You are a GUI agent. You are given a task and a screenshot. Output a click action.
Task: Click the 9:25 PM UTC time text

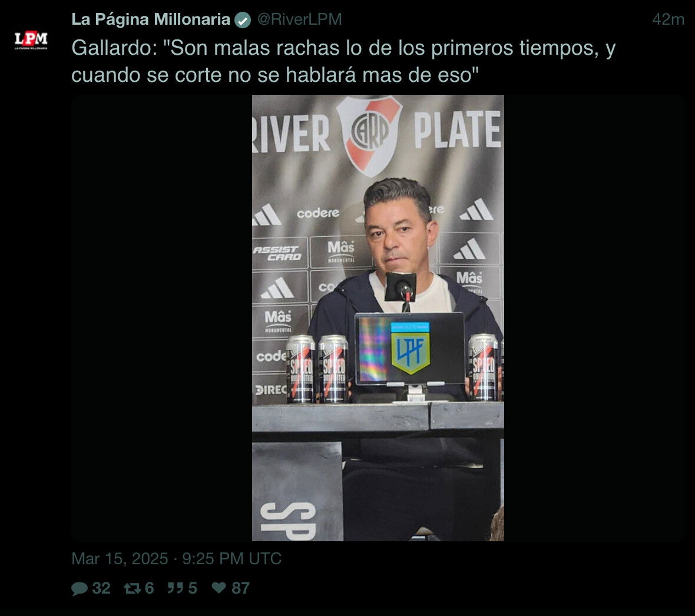coord(232,559)
